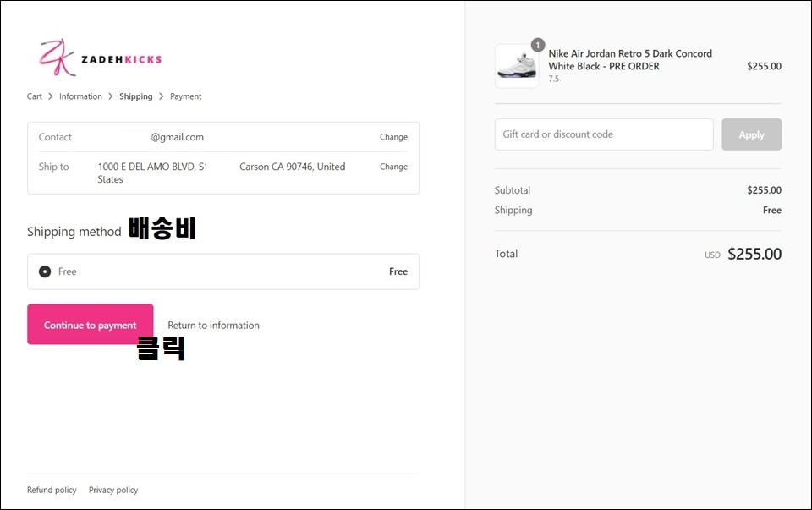Open the Refund policy link

[x=52, y=490]
